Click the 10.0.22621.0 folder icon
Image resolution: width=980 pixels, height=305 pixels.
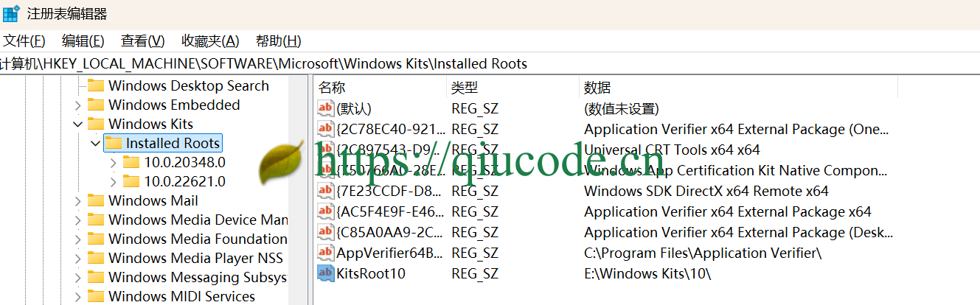[x=131, y=181]
